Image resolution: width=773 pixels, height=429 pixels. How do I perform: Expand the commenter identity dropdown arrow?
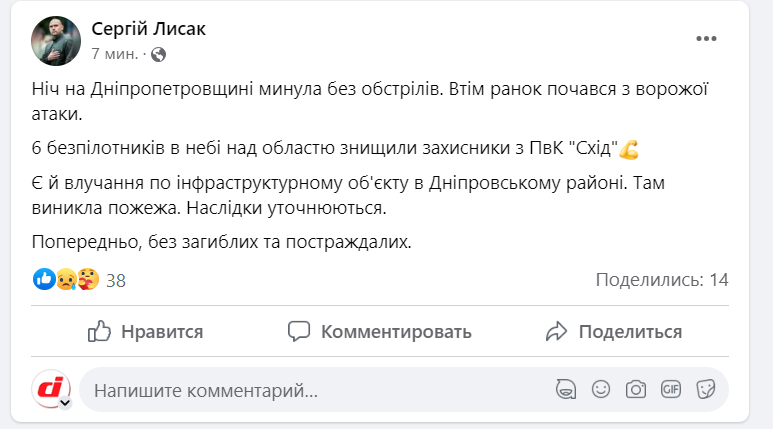pyautogui.click(x=65, y=403)
